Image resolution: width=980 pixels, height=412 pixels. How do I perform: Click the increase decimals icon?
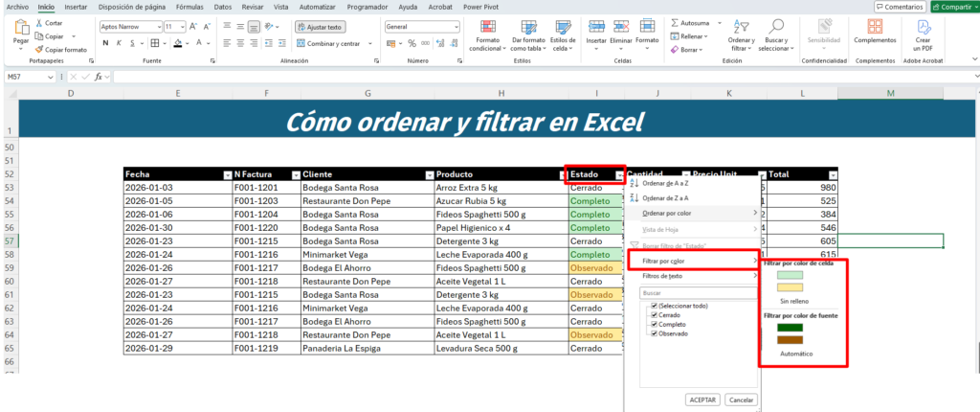click(440, 43)
